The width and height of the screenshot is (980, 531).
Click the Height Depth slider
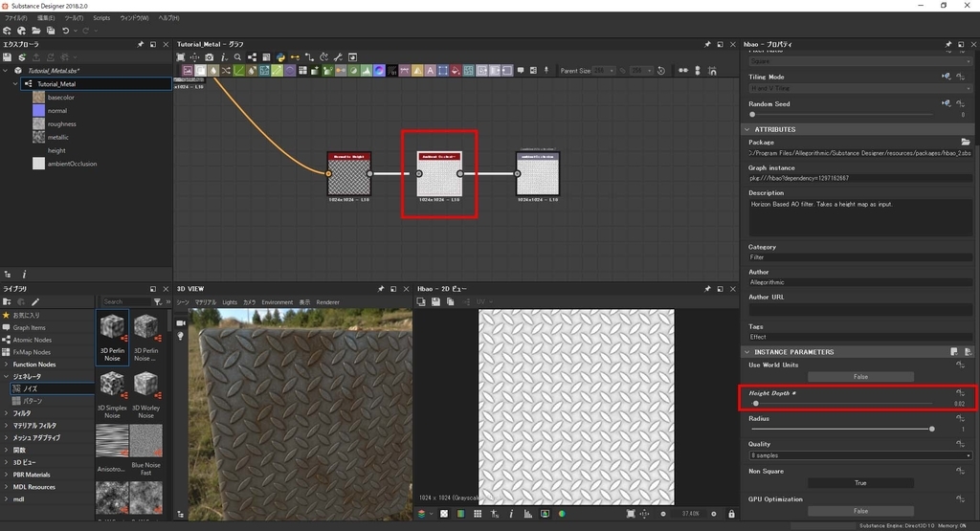(x=842, y=404)
